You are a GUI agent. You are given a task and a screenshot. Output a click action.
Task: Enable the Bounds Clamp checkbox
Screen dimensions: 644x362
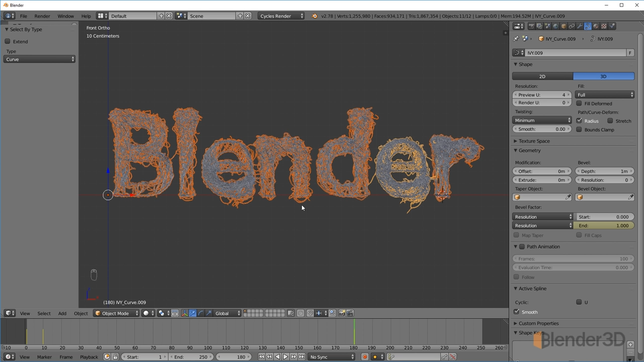point(579,130)
